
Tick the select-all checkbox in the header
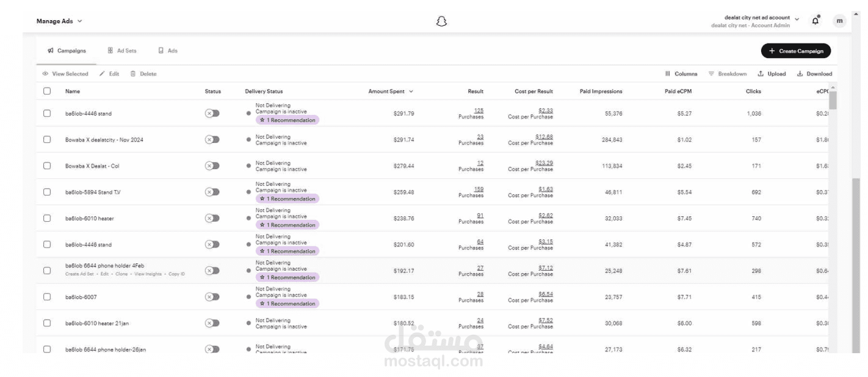click(x=47, y=91)
